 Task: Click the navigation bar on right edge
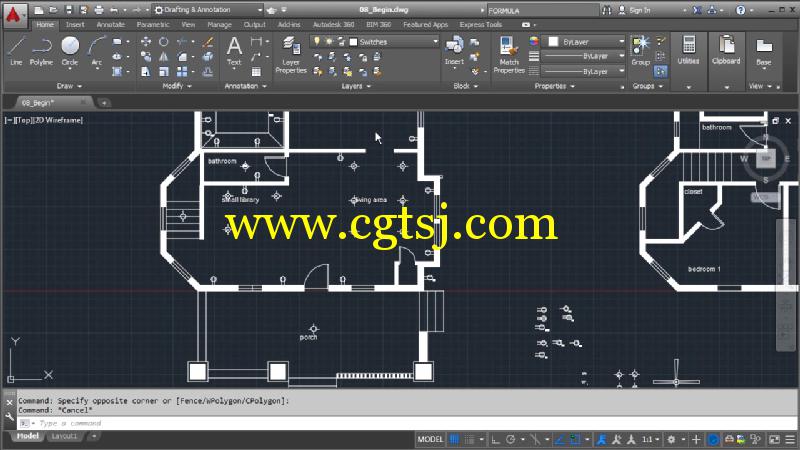(786, 285)
